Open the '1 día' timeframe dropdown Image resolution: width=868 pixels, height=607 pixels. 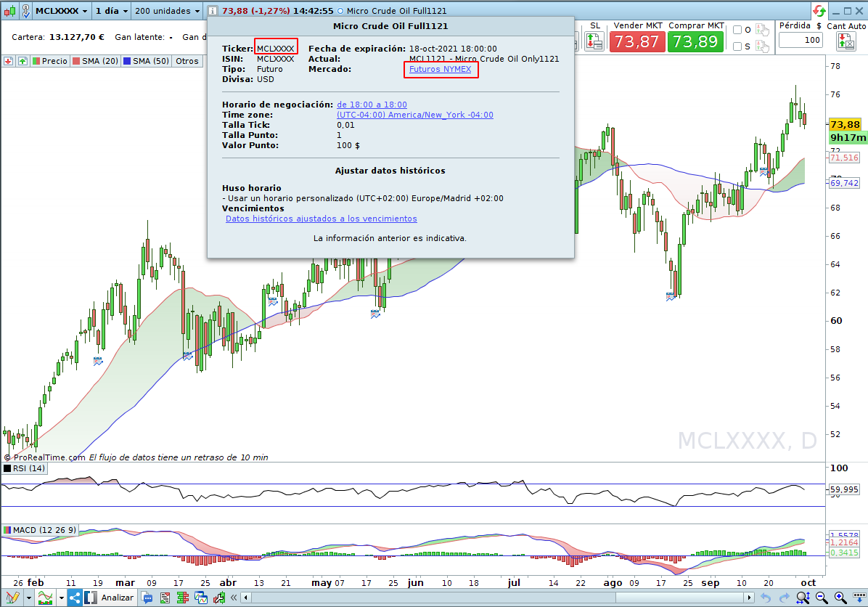[x=111, y=10]
